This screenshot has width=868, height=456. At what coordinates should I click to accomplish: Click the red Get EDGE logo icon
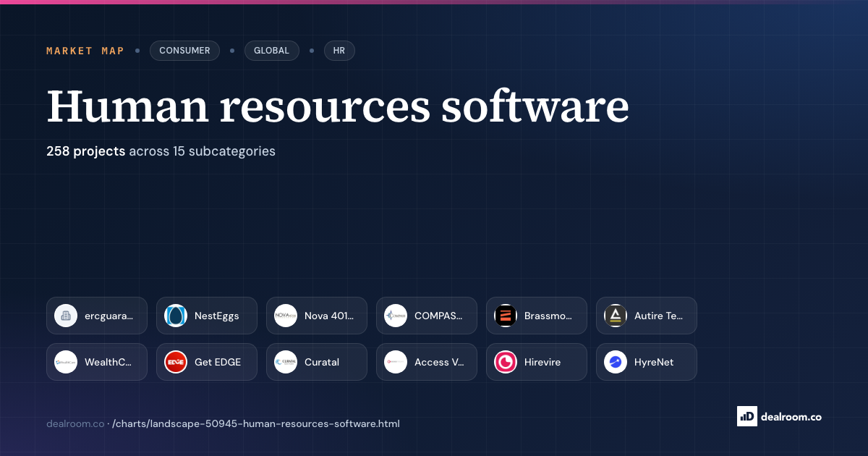(x=176, y=362)
